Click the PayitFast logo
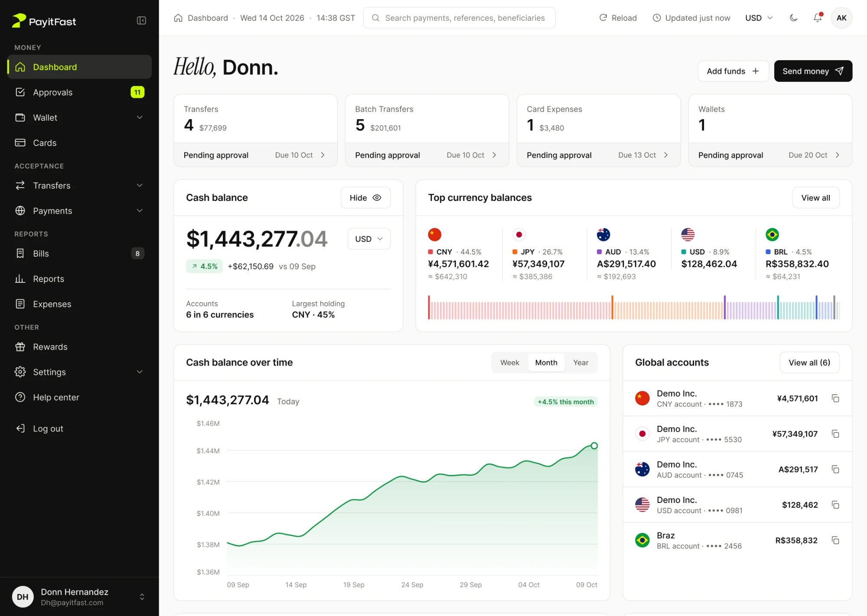867x616 pixels. pyautogui.click(x=44, y=21)
